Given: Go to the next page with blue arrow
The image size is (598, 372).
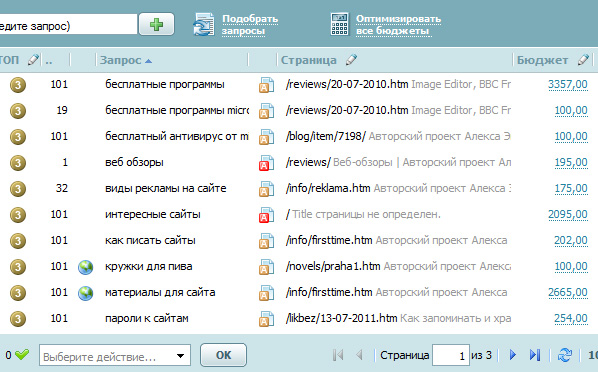Looking at the screenshot, I should [513, 355].
